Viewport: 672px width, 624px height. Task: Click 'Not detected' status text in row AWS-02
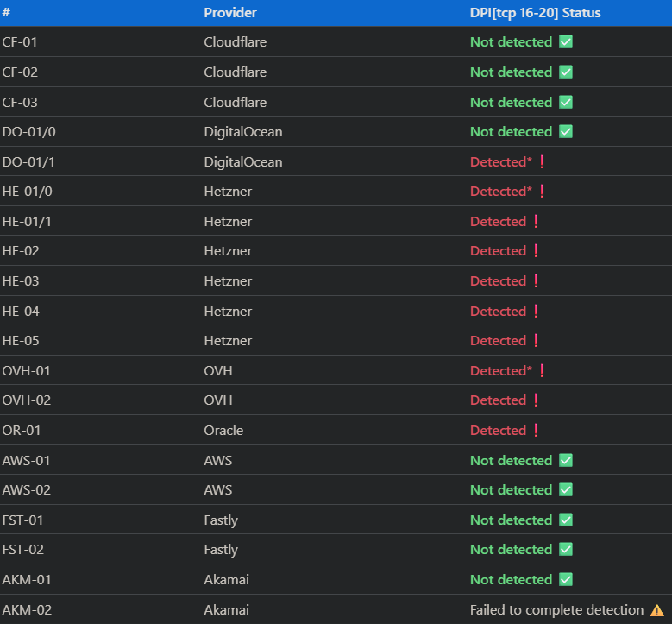(x=511, y=489)
